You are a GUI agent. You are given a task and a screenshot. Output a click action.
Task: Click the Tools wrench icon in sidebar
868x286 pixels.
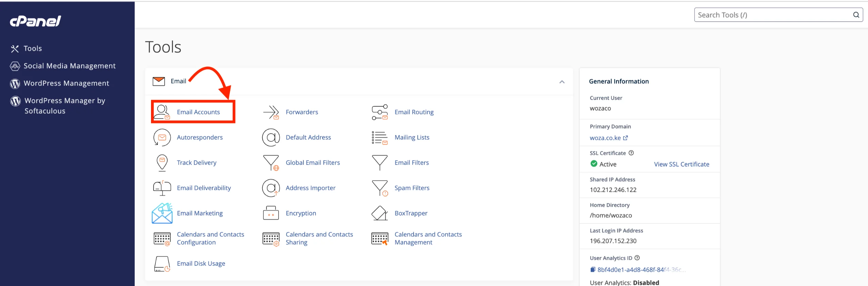click(15, 49)
